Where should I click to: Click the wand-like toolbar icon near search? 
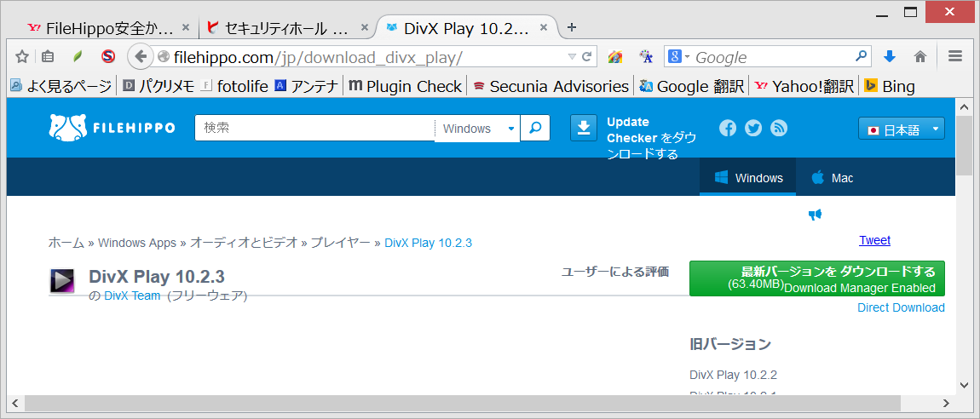coord(646,57)
